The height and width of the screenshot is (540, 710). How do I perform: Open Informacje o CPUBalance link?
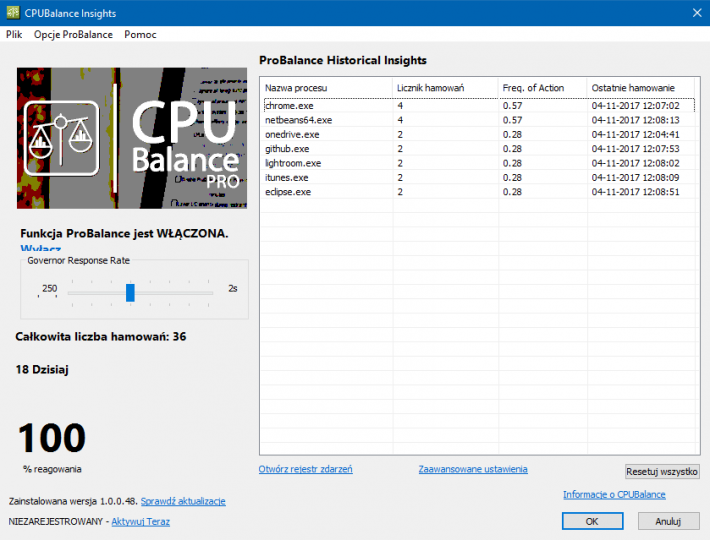click(614, 495)
